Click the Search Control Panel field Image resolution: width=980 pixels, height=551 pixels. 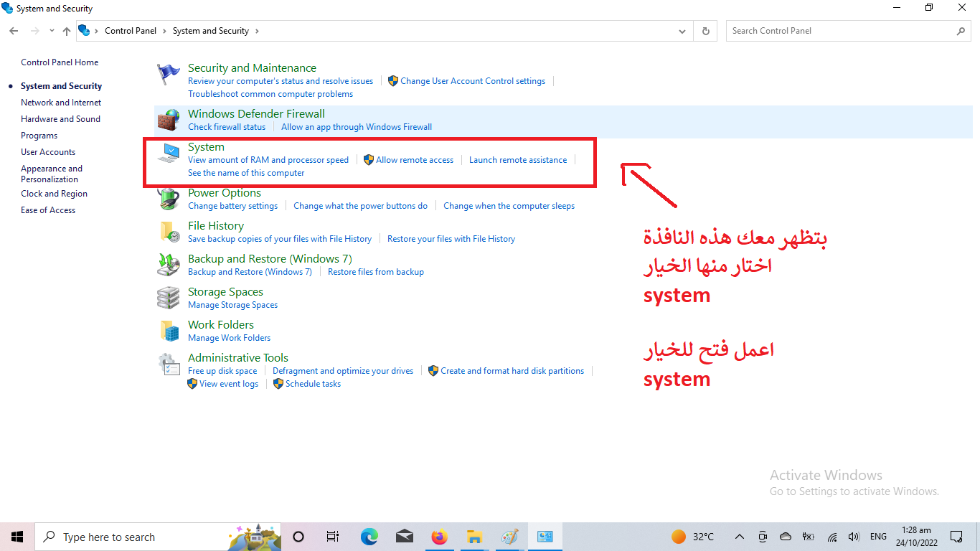[x=839, y=31]
